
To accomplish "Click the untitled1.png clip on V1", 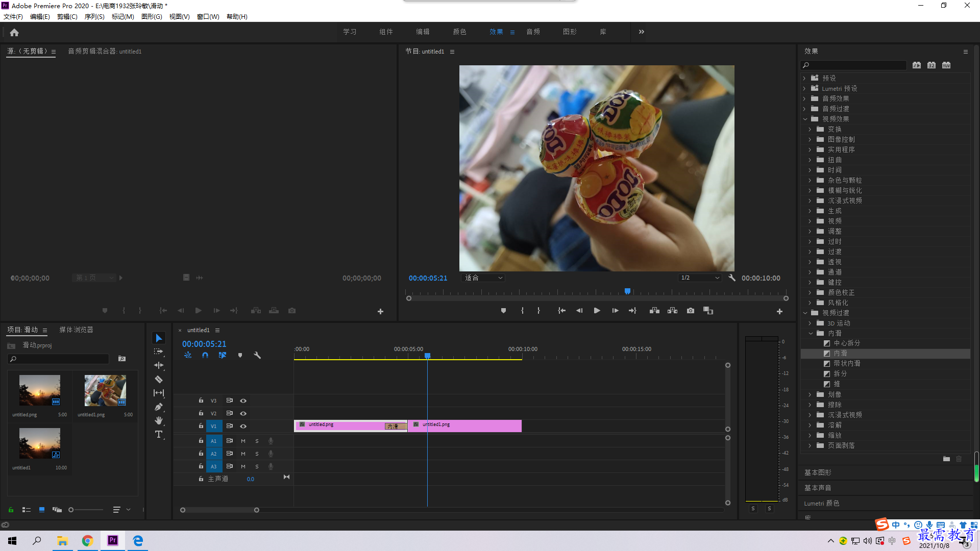I will click(x=464, y=426).
